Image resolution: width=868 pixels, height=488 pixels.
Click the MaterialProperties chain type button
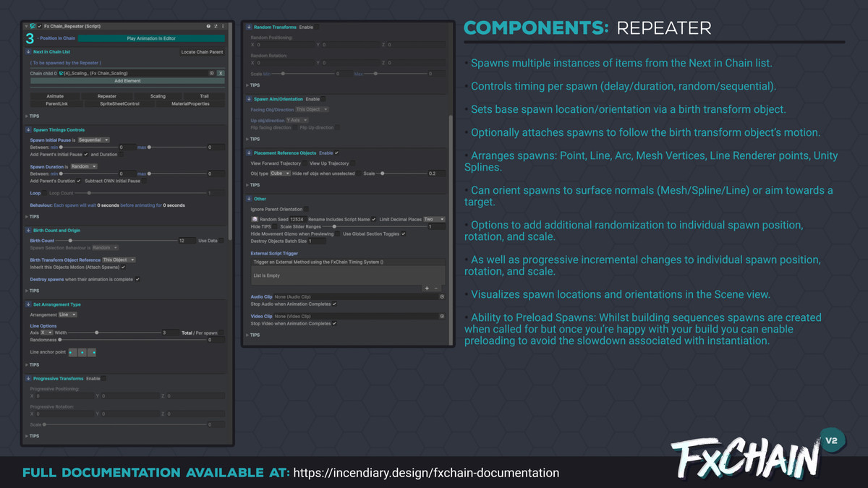[x=190, y=103]
